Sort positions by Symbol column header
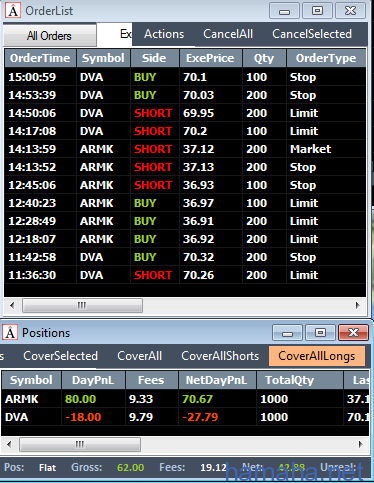The height and width of the screenshot is (483, 374). click(31, 380)
